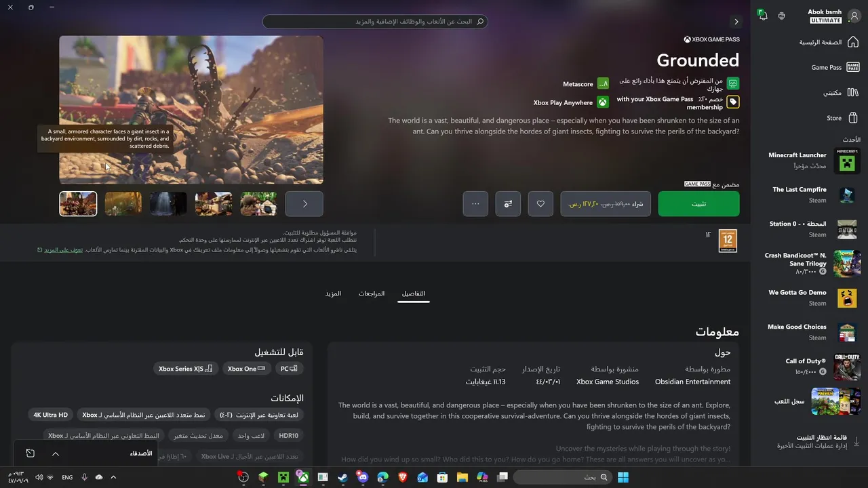Click the Buy (شراء) price button
Viewport: 868px width, 488px height.
pos(606,204)
